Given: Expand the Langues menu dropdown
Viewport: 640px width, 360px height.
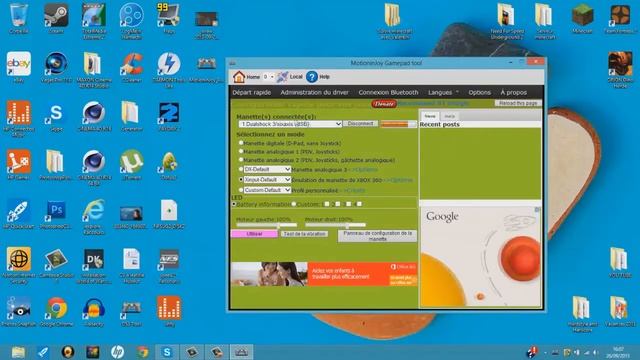Looking at the screenshot, I should tap(443, 93).
